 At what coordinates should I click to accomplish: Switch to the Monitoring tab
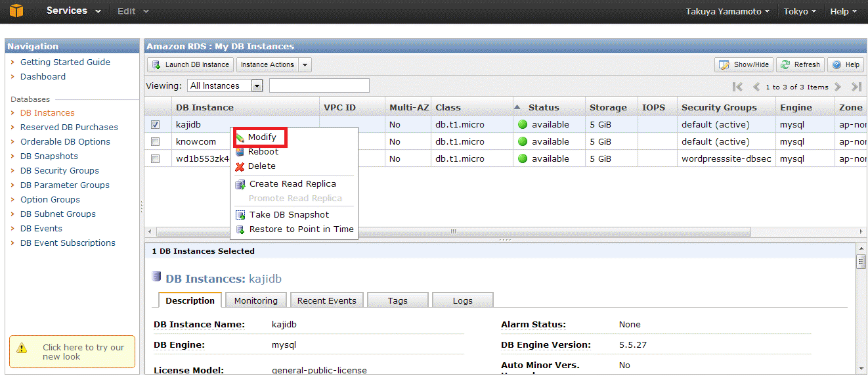(256, 300)
